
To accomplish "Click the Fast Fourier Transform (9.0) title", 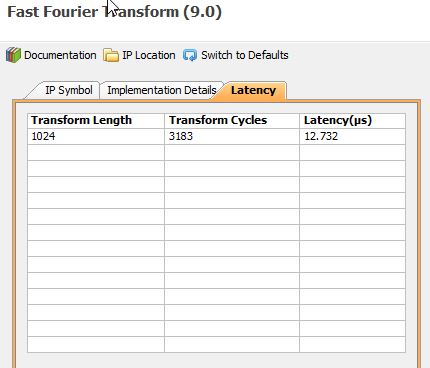I will coord(114,12).
